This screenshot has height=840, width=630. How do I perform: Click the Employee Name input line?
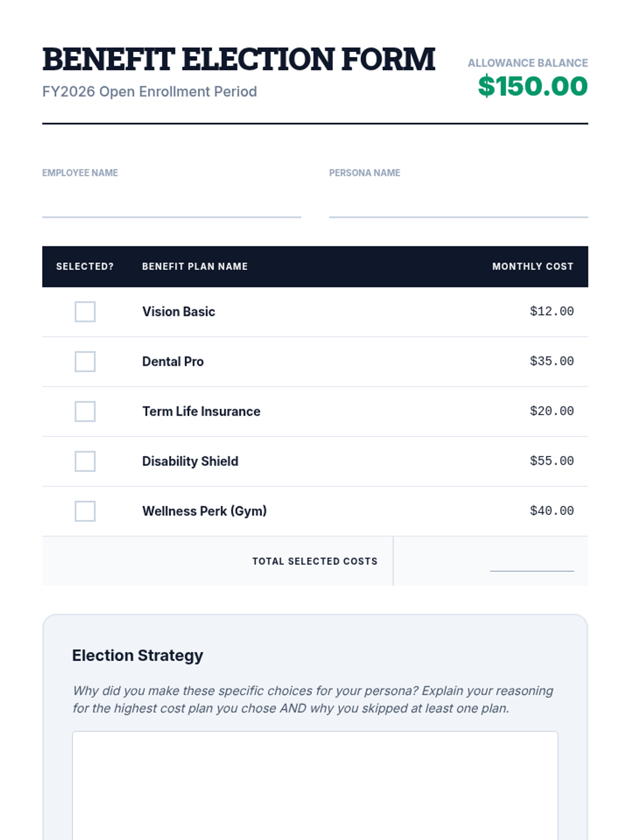[172, 204]
